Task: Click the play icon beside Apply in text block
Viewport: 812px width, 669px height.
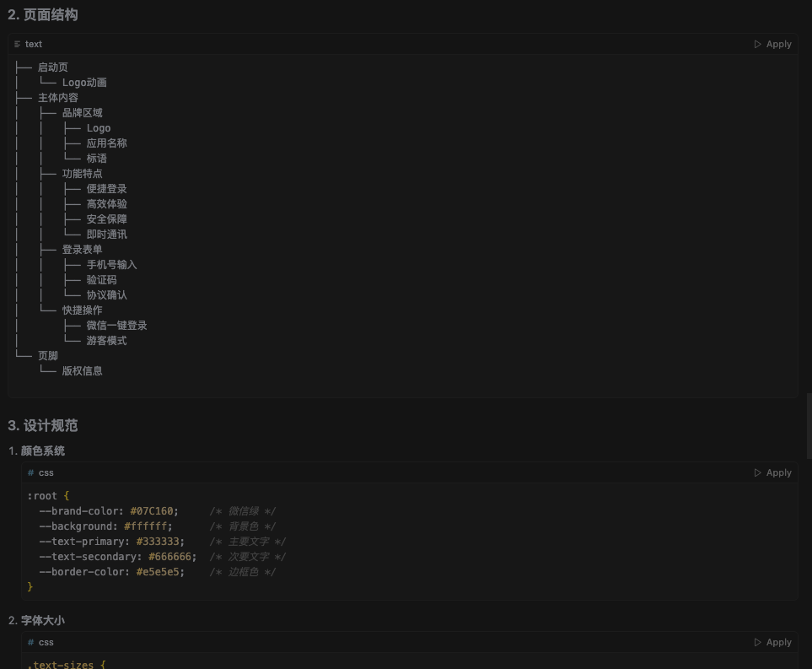Action: click(758, 44)
